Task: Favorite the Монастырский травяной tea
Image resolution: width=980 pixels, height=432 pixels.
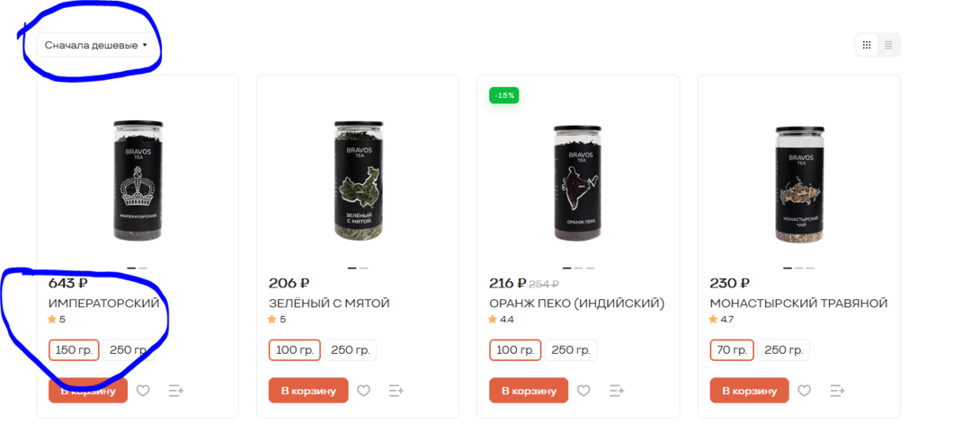Action: pos(805,391)
